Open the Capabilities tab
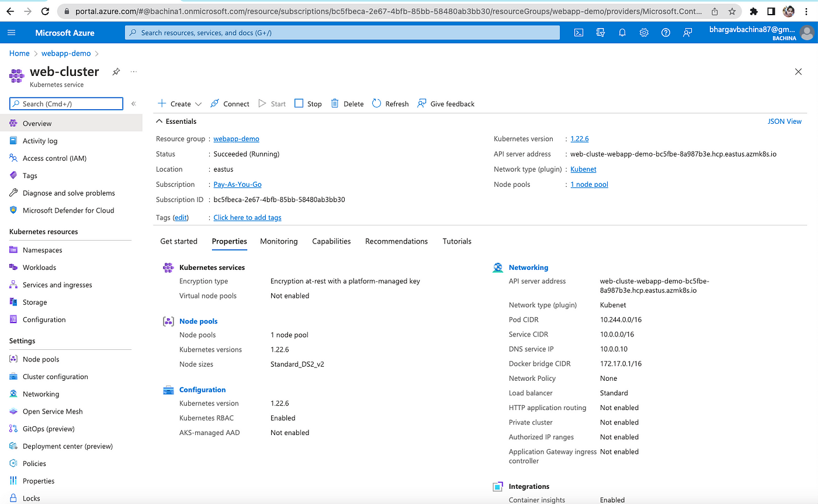This screenshot has height=504, width=818. 331,241
